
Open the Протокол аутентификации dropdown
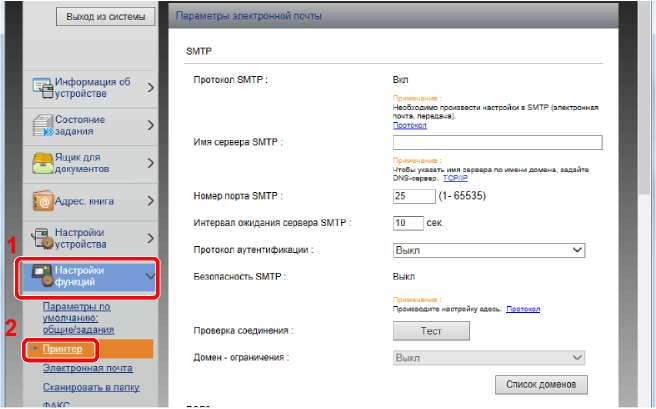tap(488, 250)
